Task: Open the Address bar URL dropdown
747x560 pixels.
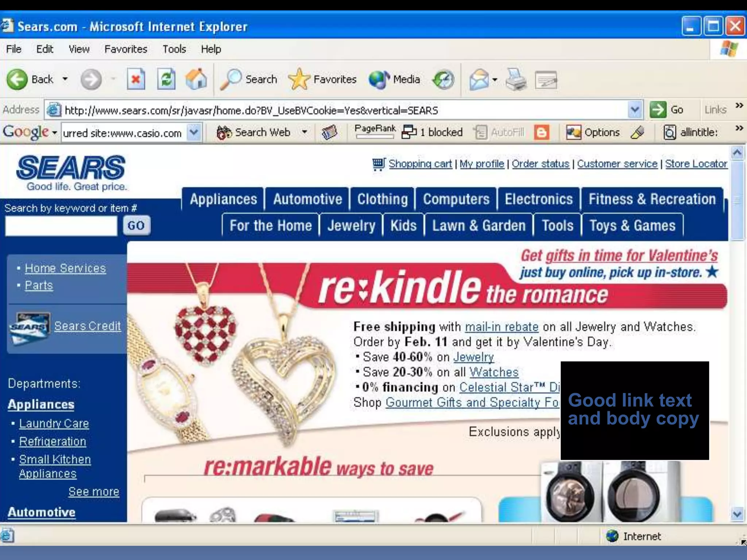Action: (x=635, y=110)
